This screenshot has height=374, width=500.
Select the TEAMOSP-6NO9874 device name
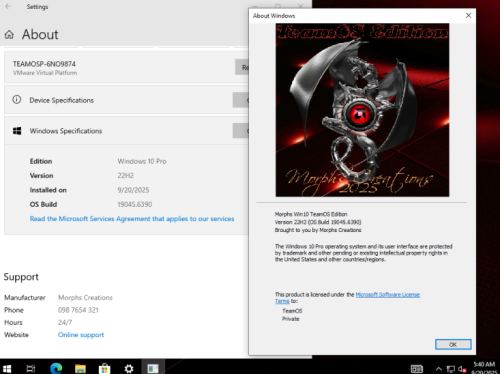tap(44, 64)
